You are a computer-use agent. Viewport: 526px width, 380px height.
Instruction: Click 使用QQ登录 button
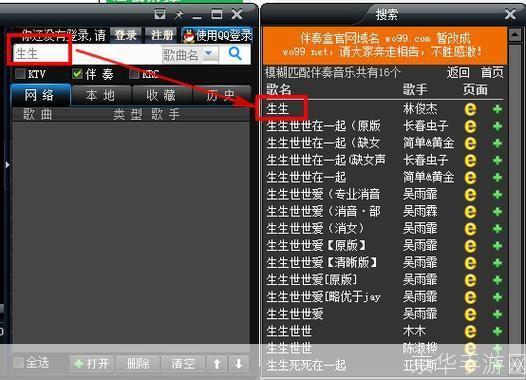tap(217, 35)
